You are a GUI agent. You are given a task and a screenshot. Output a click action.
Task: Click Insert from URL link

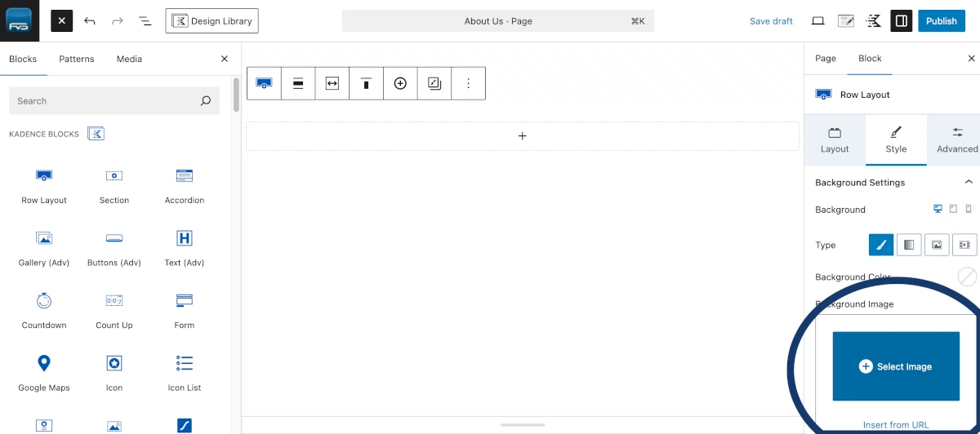(x=896, y=425)
